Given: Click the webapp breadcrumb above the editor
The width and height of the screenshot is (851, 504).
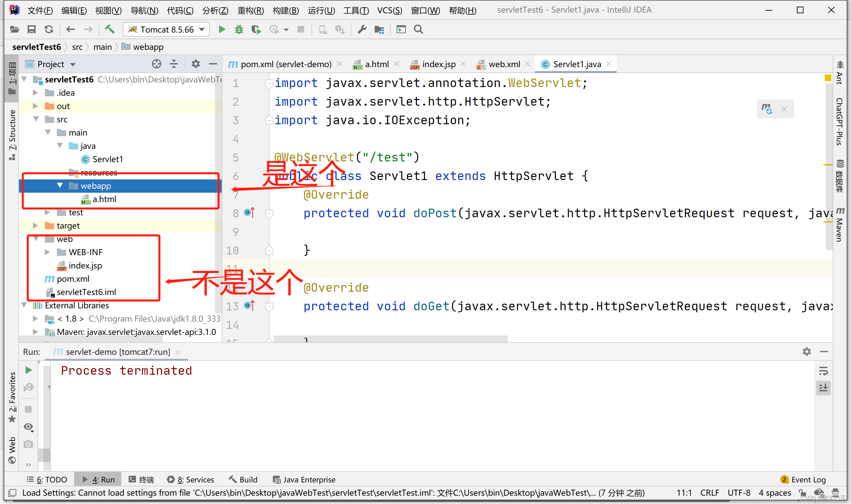Looking at the screenshot, I should tap(148, 47).
